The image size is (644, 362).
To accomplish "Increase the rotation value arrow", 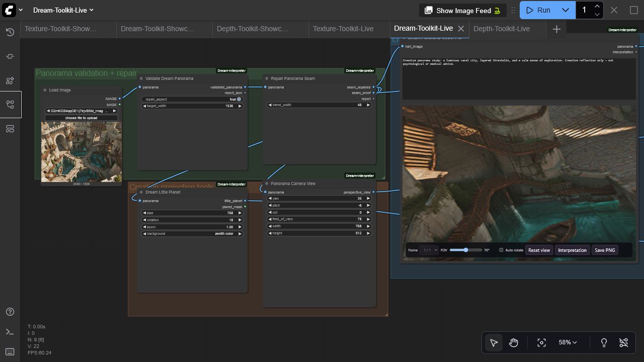I will [x=239, y=220].
